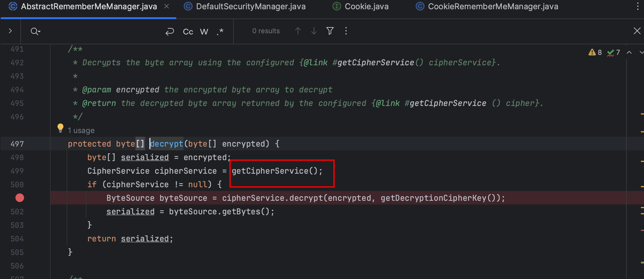Screen dimensions: 644x279
Task: Toggle Match Case option
Action: pos(188,31)
